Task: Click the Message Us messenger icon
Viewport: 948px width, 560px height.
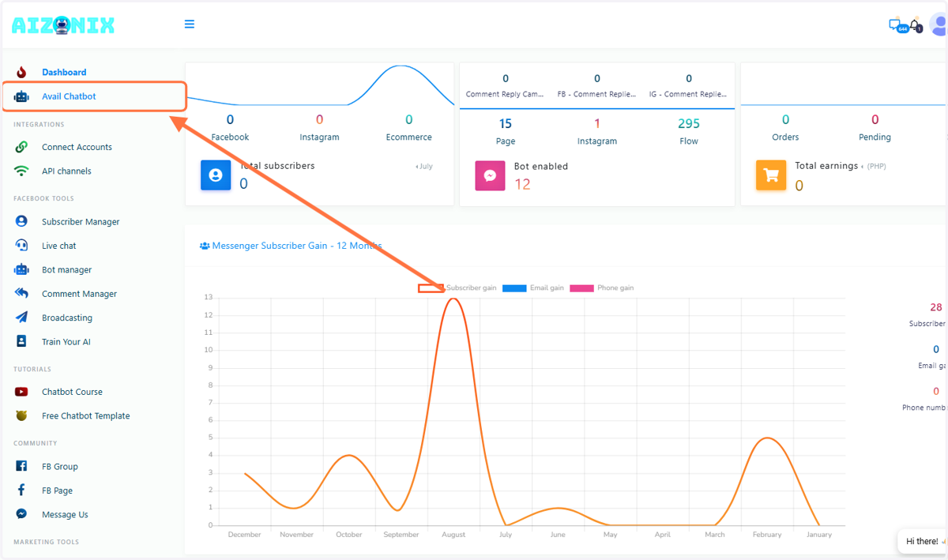Action: click(21, 514)
